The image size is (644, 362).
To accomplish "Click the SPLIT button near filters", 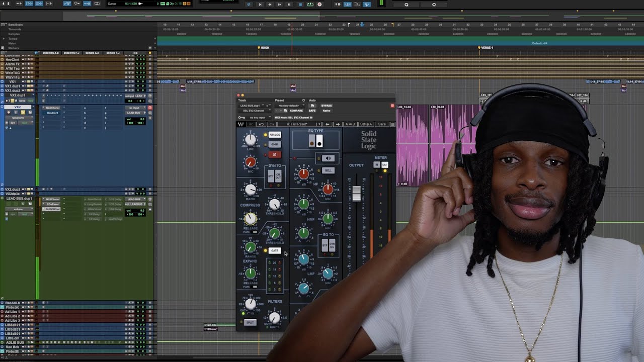I will (250, 322).
